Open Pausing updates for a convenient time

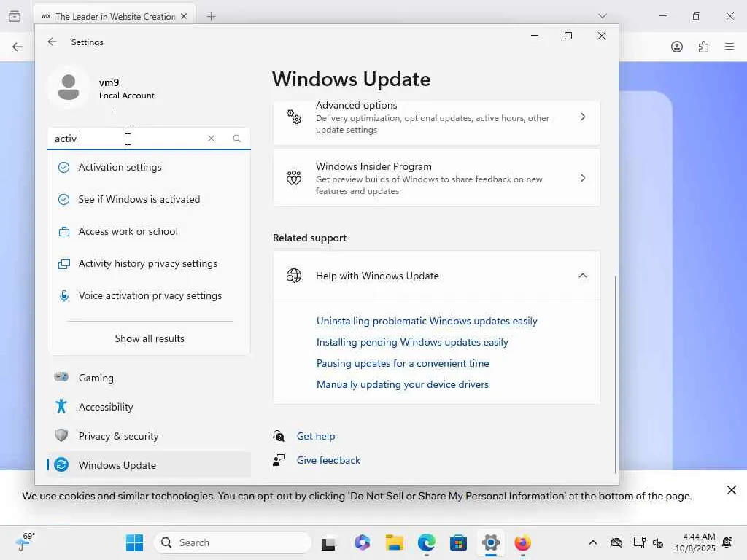[403, 363]
